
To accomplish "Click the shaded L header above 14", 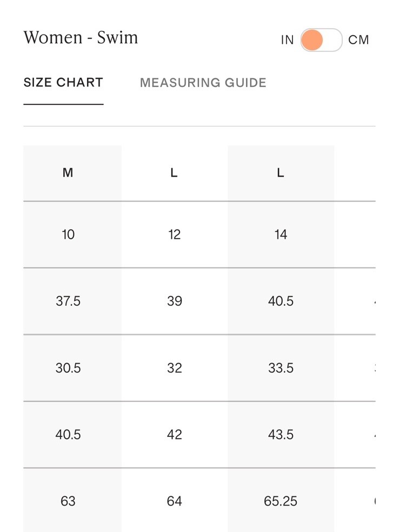I will click(281, 173).
